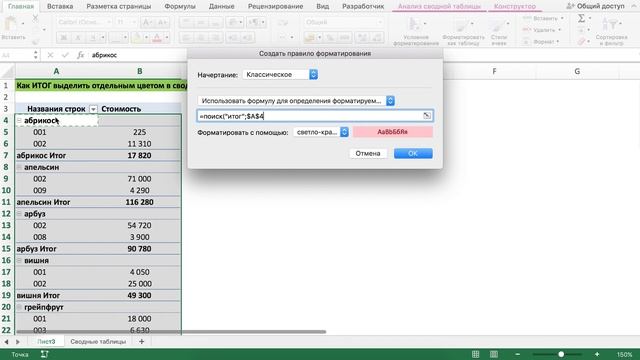This screenshot has width=640, height=360.
Task: Click the red font color icon
Action: [x=157, y=38]
